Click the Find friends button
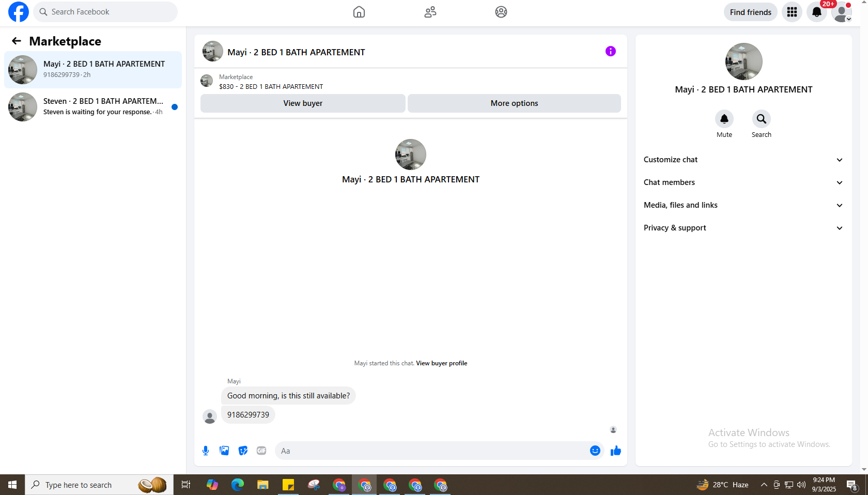868x495 pixels. coord(750,12)
